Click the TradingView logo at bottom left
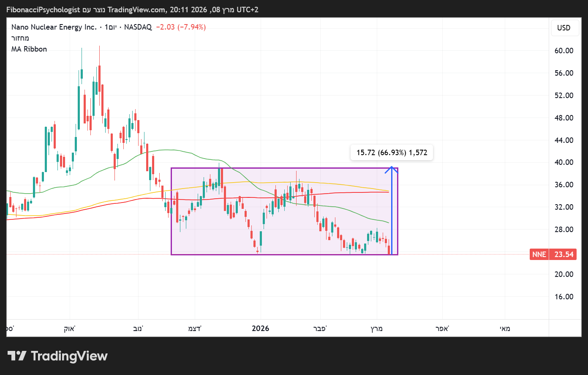 point(57,356)
